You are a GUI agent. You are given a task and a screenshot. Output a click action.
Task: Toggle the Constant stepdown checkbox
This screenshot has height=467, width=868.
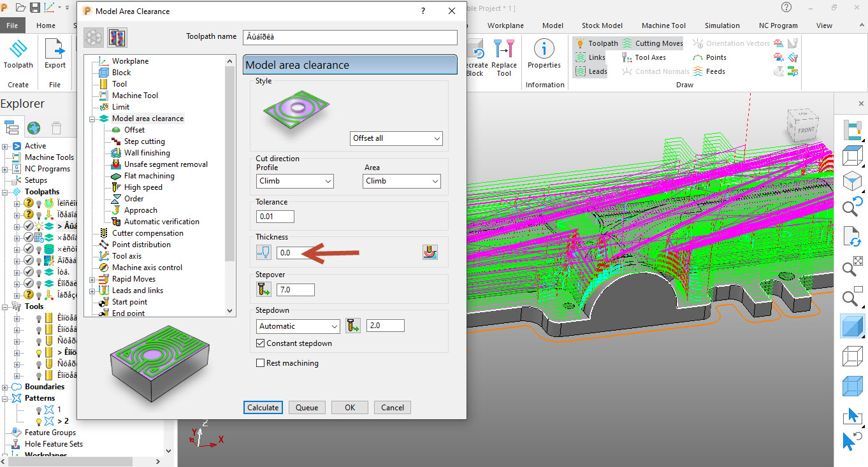tap(260, 343)
